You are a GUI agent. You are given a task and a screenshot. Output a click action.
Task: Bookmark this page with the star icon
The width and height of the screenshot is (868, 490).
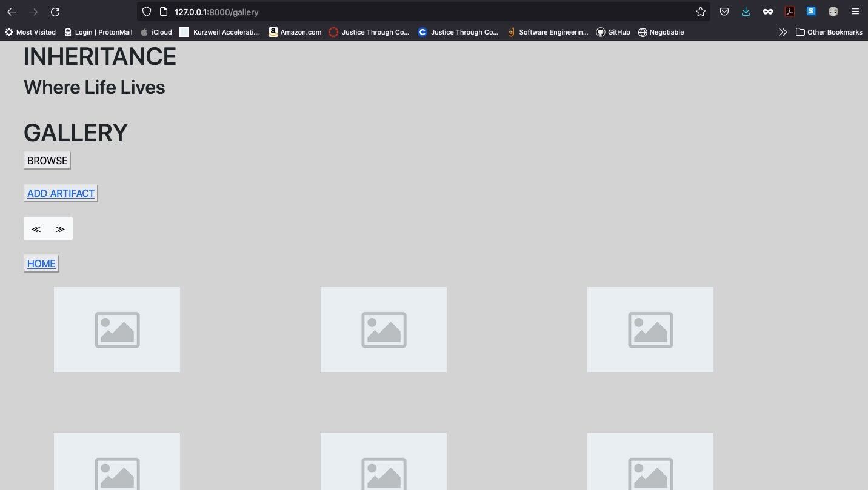(x=701, y=12)
